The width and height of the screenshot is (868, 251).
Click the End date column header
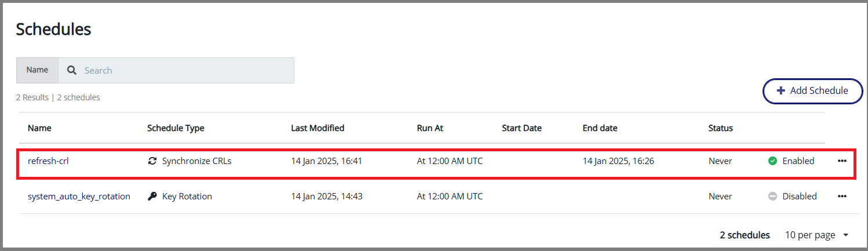tap(600, 128)
